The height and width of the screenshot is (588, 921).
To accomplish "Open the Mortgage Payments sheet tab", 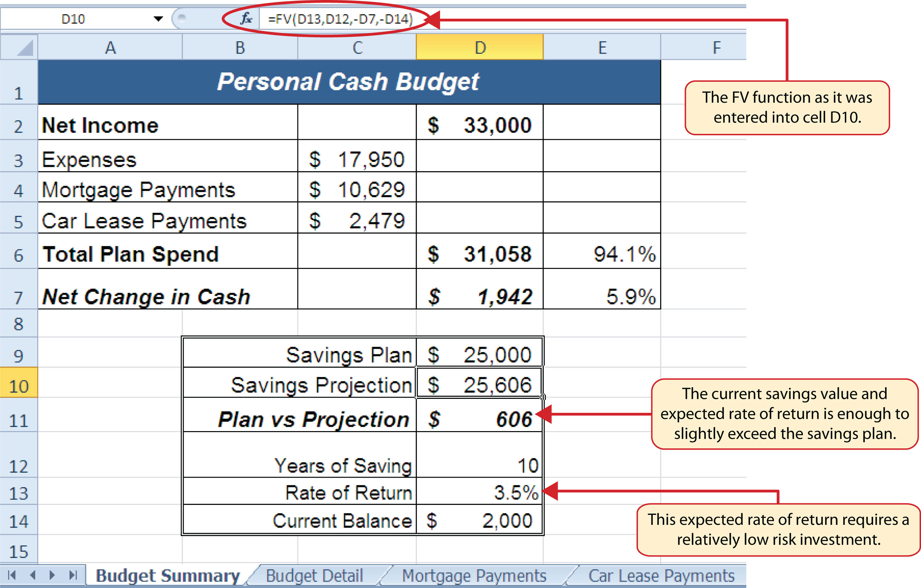I will point(474,575).
